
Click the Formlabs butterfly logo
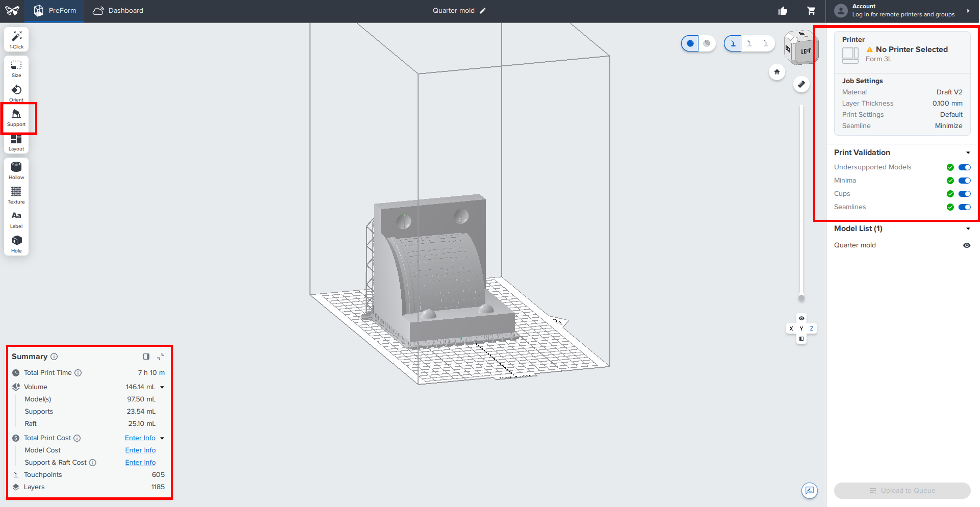click(12, 11)
